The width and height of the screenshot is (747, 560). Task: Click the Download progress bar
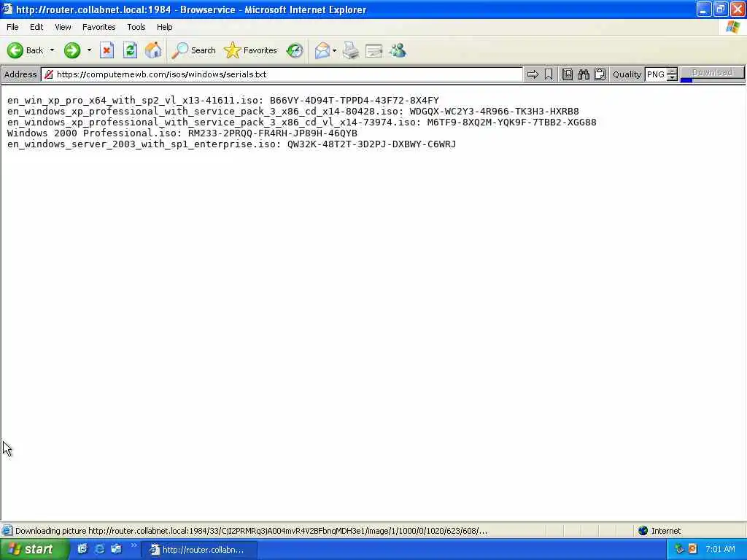[712, 74]
